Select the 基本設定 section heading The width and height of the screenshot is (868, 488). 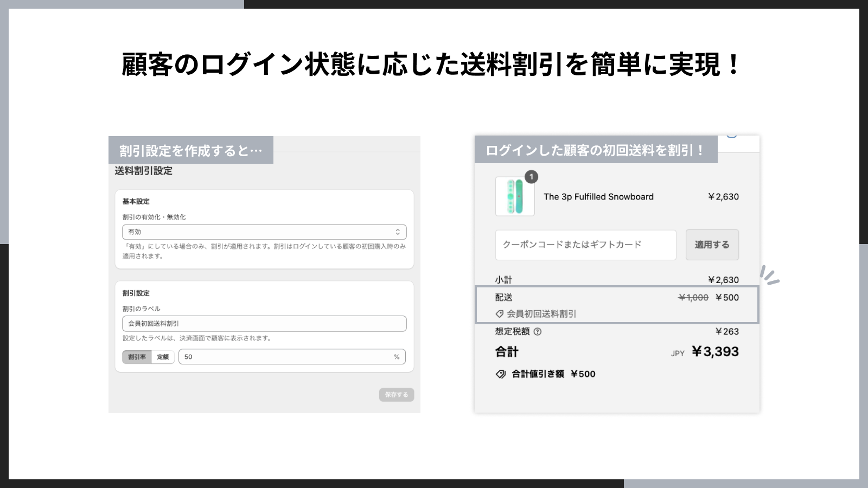click(x=135, y=201)
